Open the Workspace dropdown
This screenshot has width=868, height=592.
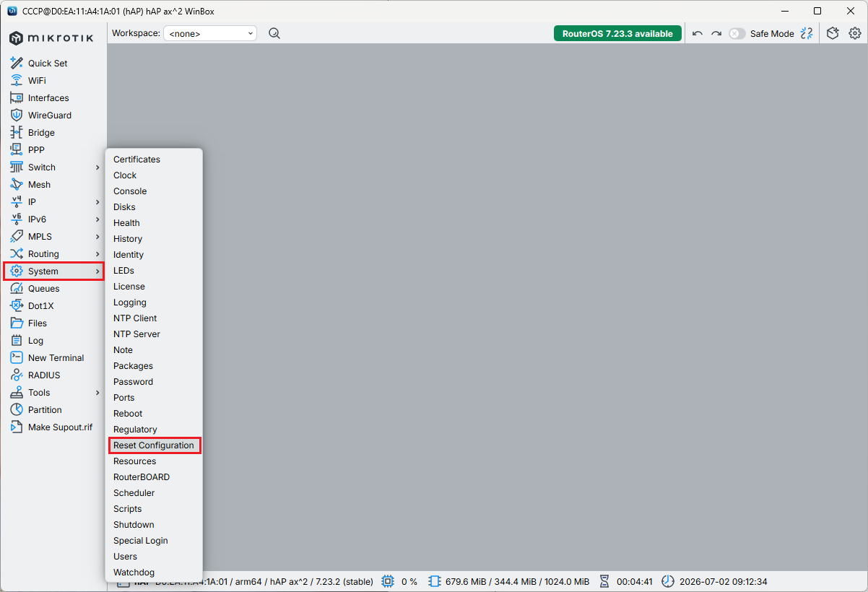point(210,33)
